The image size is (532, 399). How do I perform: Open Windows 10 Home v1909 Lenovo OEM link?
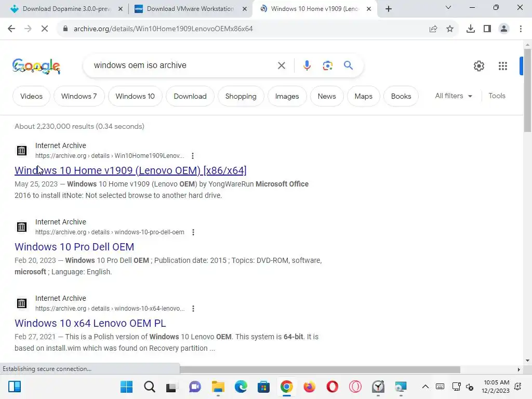click(130, 170)
